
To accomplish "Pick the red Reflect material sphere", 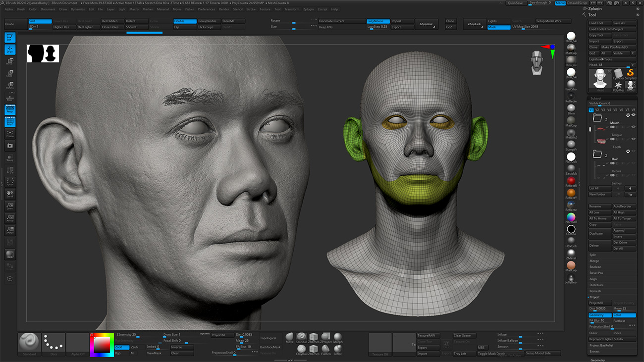I will pyautogui.click(x=571, y=180).
